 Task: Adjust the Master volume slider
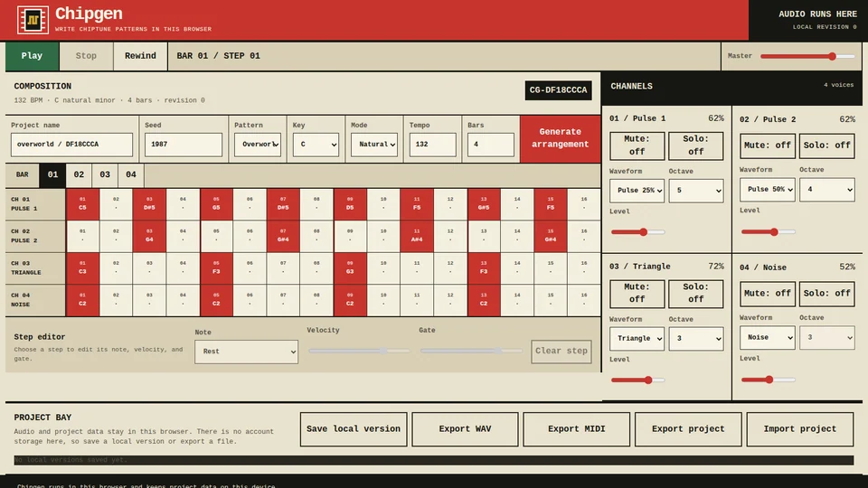tap(807, 56)
